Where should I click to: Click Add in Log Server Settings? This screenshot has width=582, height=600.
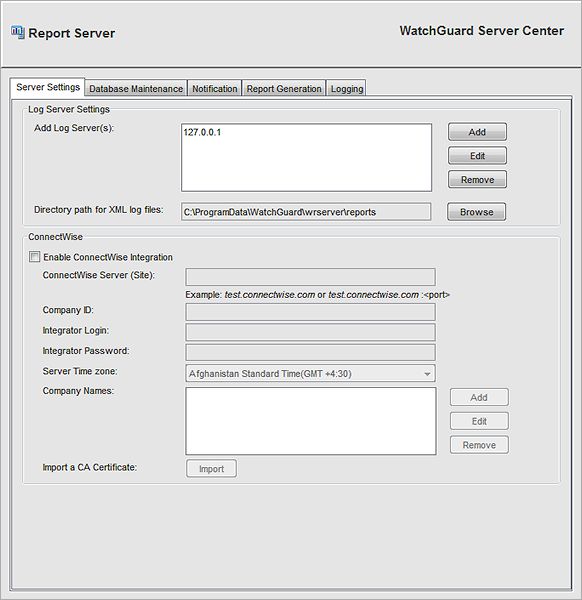[x=477, y=132]
